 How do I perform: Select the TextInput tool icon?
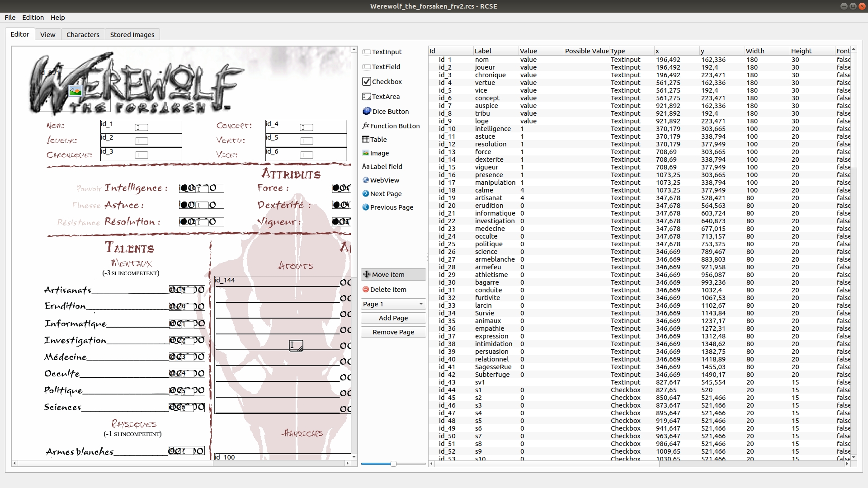367,52
